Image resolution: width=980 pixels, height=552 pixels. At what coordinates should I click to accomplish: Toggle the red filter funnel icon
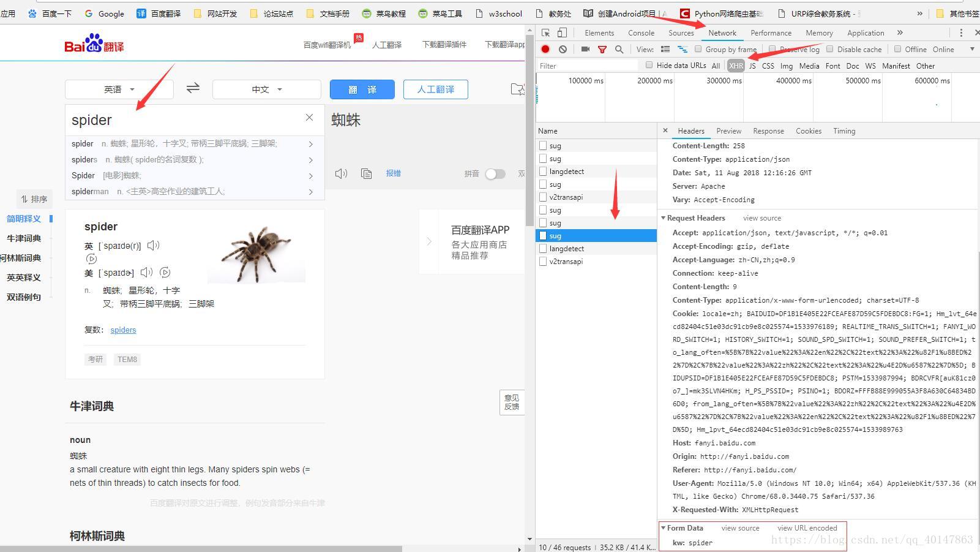point(602,49)
